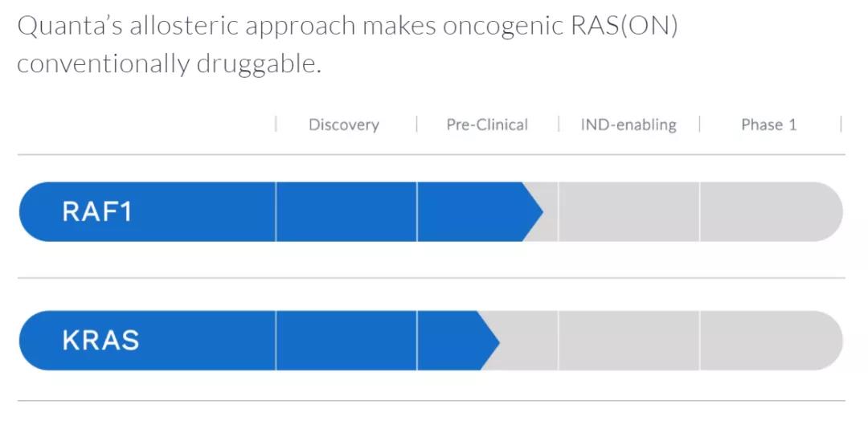Select the gray Phase 1 segment of RAF1
Image resolution: width=868 pixels, height=421 pixels.
tap(769, 212)
